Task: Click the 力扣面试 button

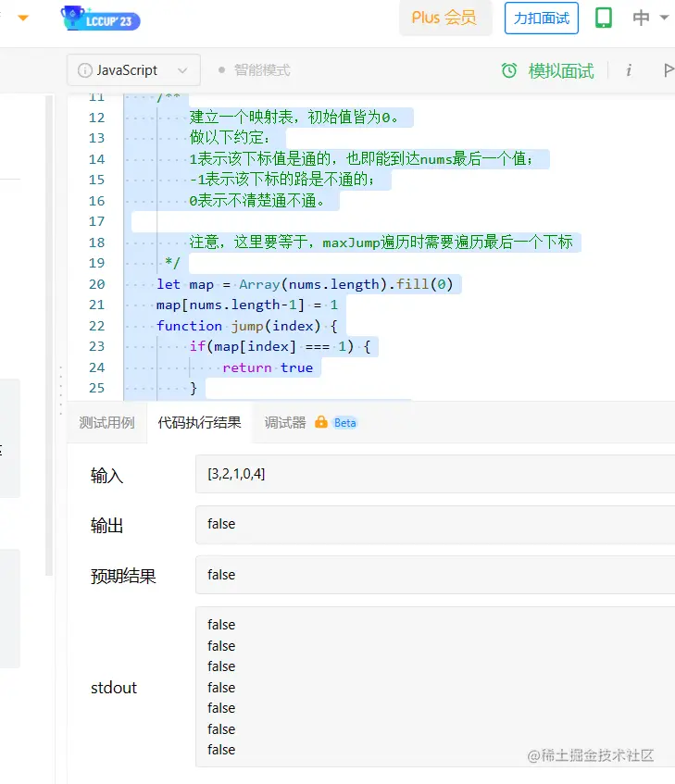Action: point(542,18)
